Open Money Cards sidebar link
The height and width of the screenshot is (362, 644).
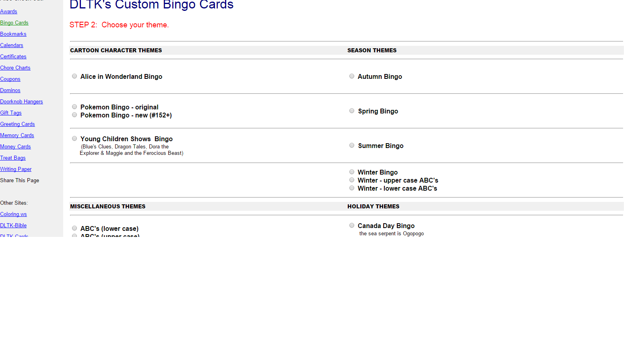15,147
